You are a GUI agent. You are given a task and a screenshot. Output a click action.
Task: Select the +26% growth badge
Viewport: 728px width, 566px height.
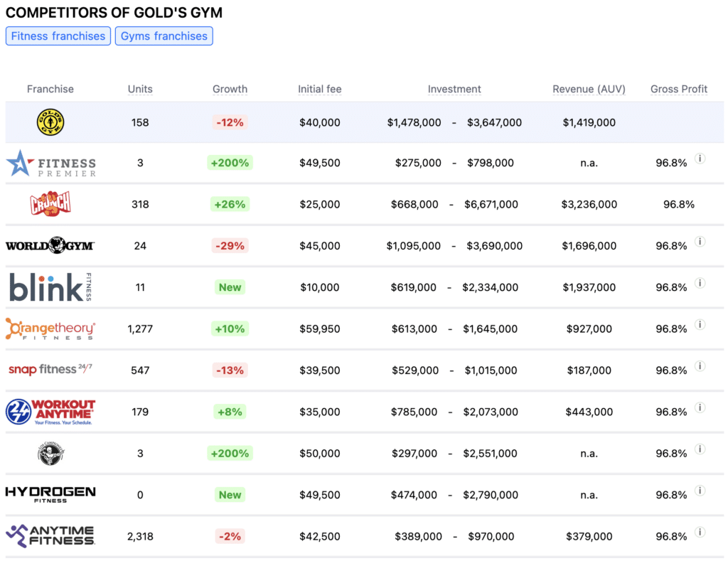pyautogui.click(x=230, y=204)
